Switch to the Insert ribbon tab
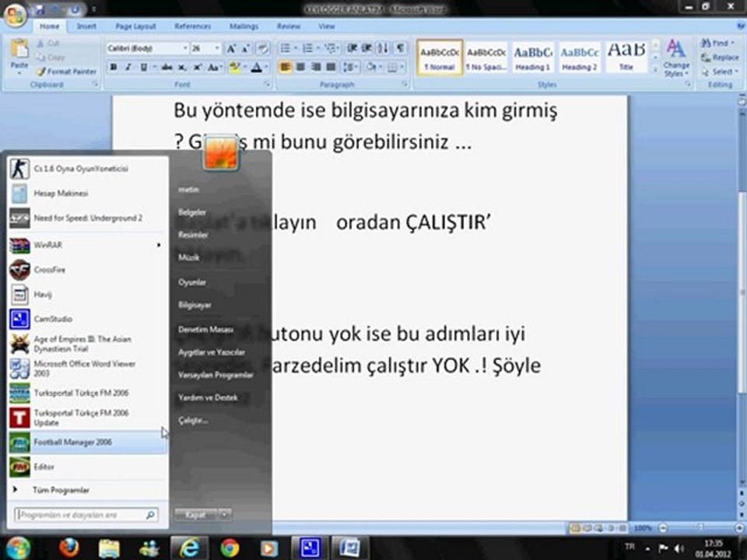Viewport: 747px width, 560px height. click(x=86, y=26)
